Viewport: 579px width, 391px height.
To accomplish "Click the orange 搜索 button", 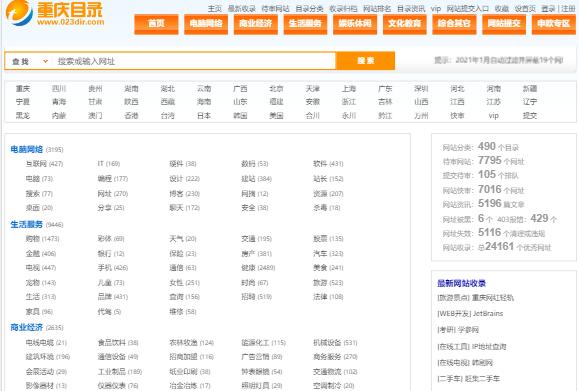I will pyautogui.click(x=365, y=61).
